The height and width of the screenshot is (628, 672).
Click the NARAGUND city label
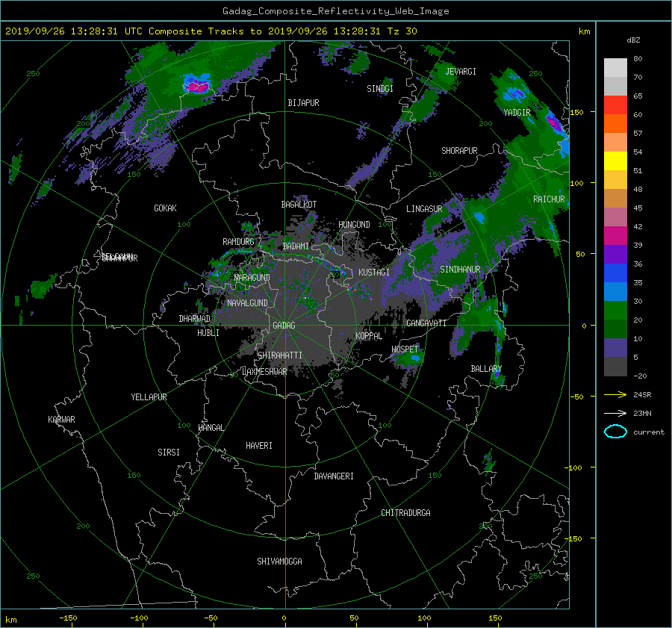pos(252,278)
